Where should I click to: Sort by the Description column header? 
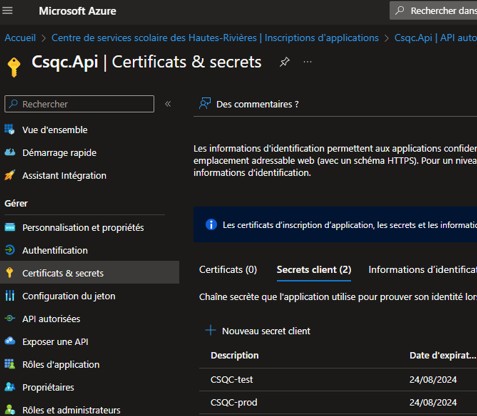click(x=235, y=355)
